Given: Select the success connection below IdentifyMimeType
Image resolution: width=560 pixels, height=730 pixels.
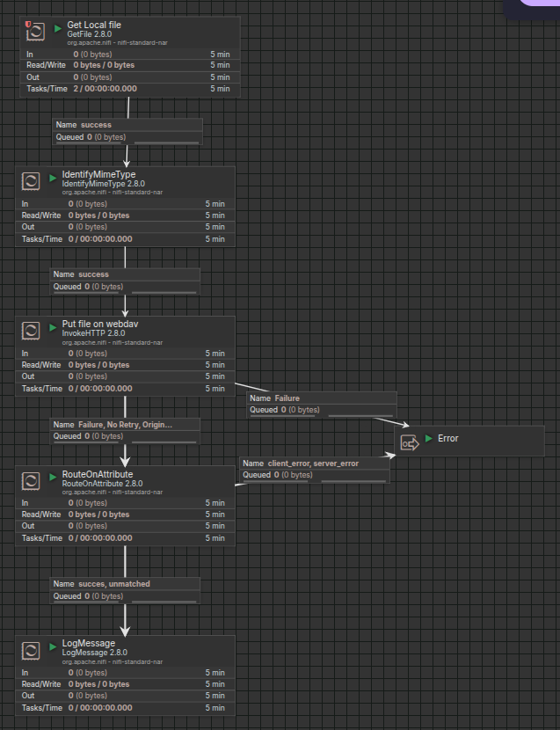Looking at the screenshot, I should (x=125, y=281).
